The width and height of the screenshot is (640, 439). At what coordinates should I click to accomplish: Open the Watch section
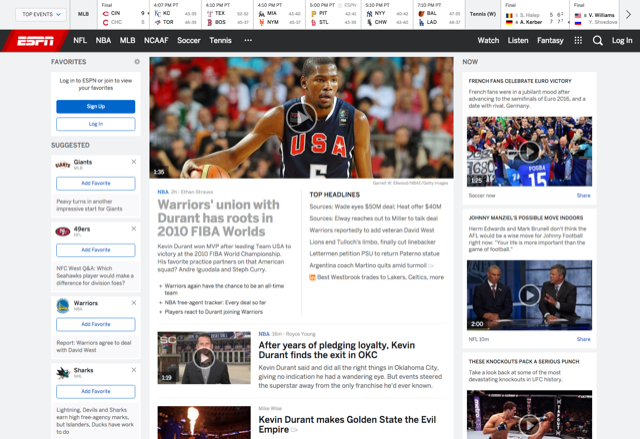tap(488, 40)
